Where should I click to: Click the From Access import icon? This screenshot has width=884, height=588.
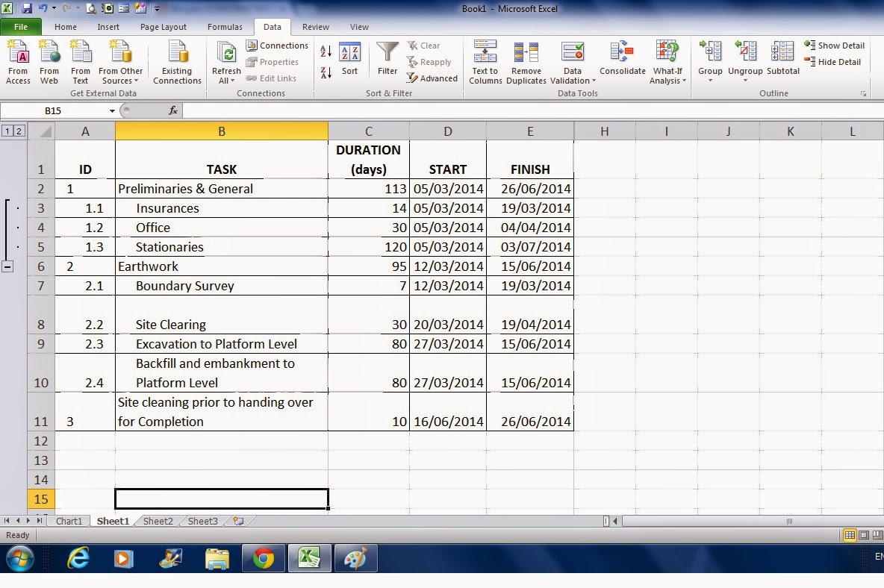click(x=18, y=62)
